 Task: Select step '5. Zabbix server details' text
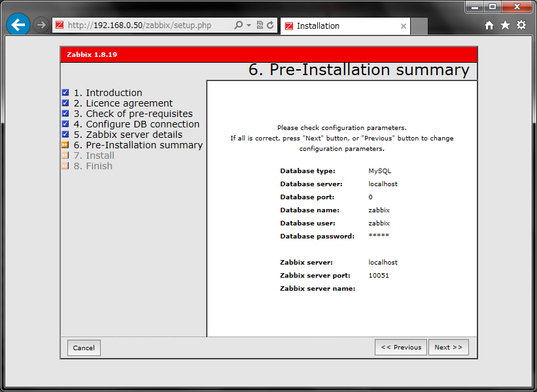click(128, 135)
